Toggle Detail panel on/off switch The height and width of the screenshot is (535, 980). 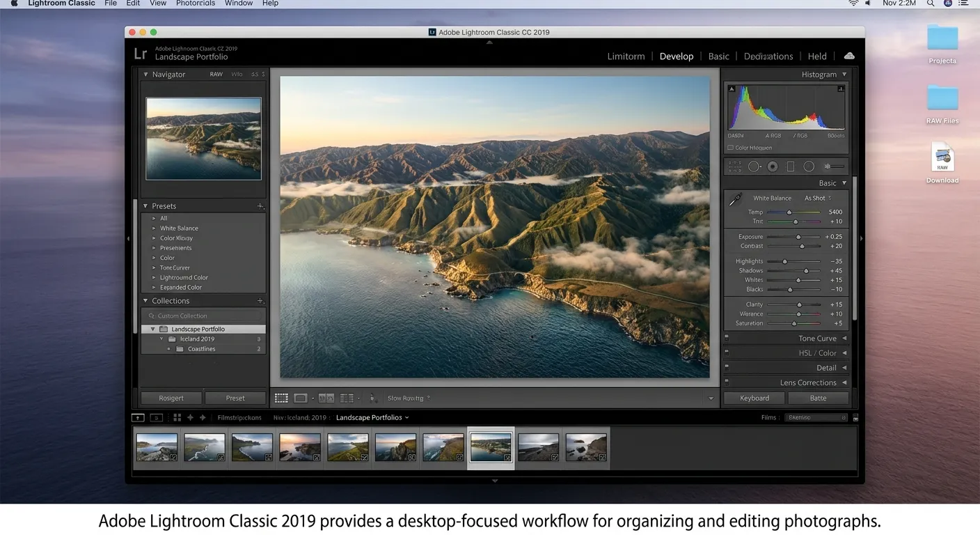point(727,366)
